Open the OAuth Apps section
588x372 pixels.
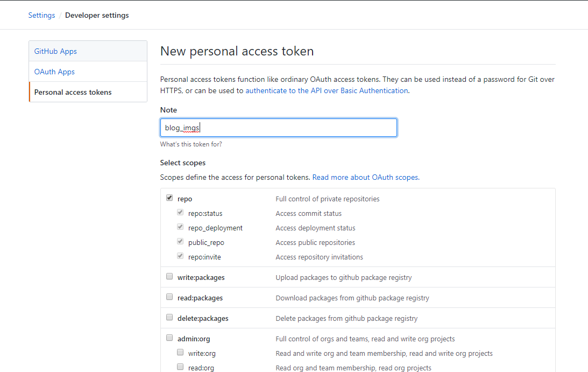point(54,72)
